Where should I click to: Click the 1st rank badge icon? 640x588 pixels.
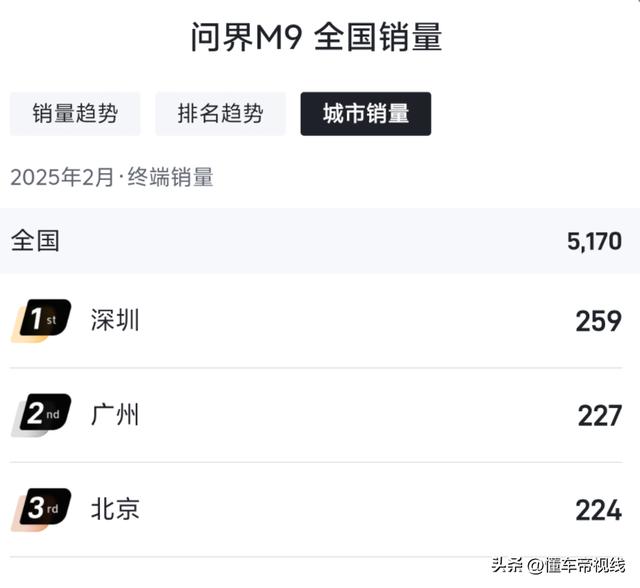(x=41, y=321)
